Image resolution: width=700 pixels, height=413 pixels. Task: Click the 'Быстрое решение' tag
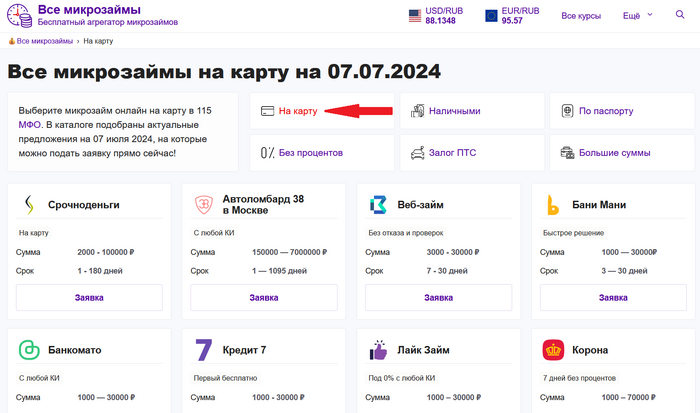573,233
